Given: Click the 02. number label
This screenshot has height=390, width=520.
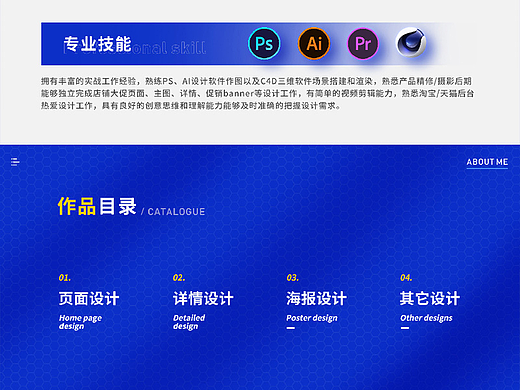Looking at the screenshot, I should [179, 278].
